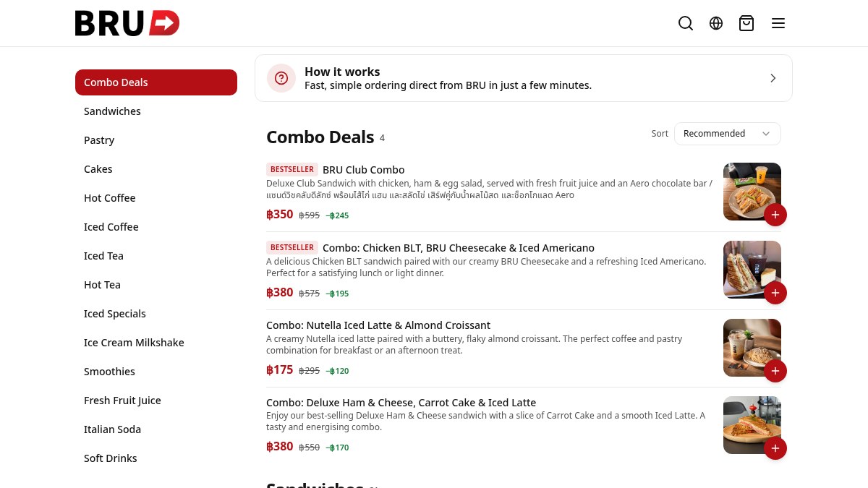This screenshot has width=868, height=488.
Task: Click Deluxe Ham & Cheese combo photo thumbnail
Action: pos(752,425)
